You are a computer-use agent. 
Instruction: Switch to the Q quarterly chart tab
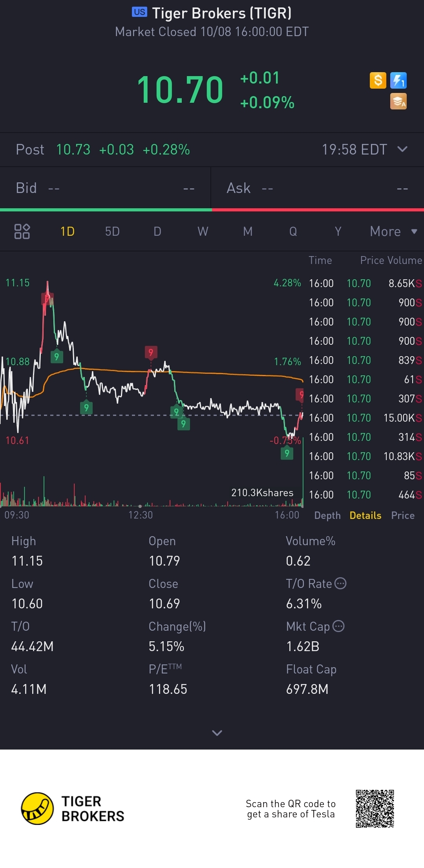293,231
